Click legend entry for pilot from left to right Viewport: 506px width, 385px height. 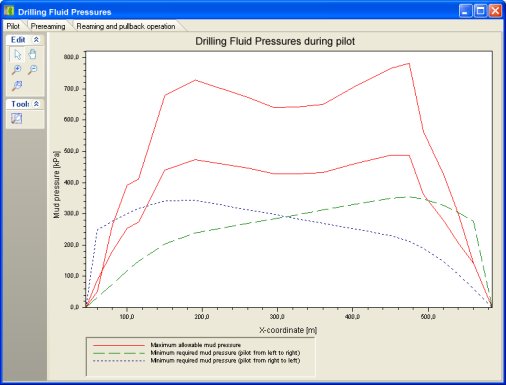click(x=225, y=353)
